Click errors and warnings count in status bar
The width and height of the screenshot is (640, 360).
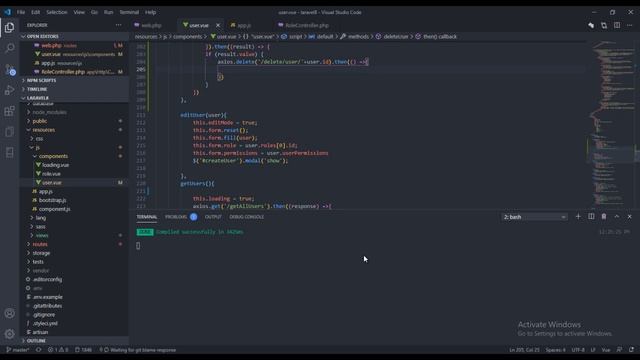point(58,350)
